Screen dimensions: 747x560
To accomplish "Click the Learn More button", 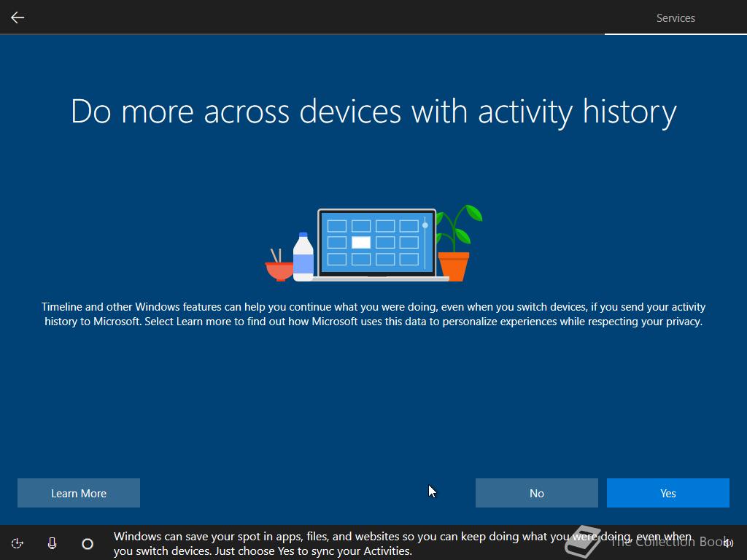I will click(79, 493).
